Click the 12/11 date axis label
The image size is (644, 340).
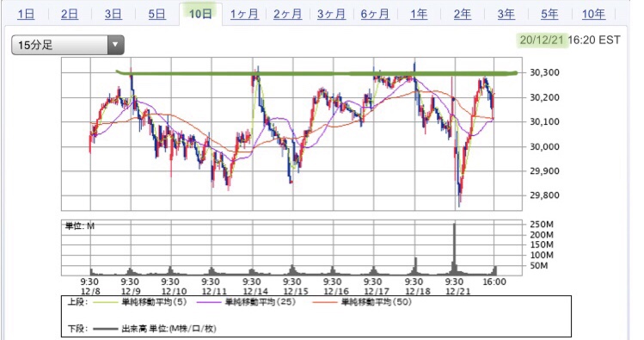pyautogui.click(x=214, y=291)
